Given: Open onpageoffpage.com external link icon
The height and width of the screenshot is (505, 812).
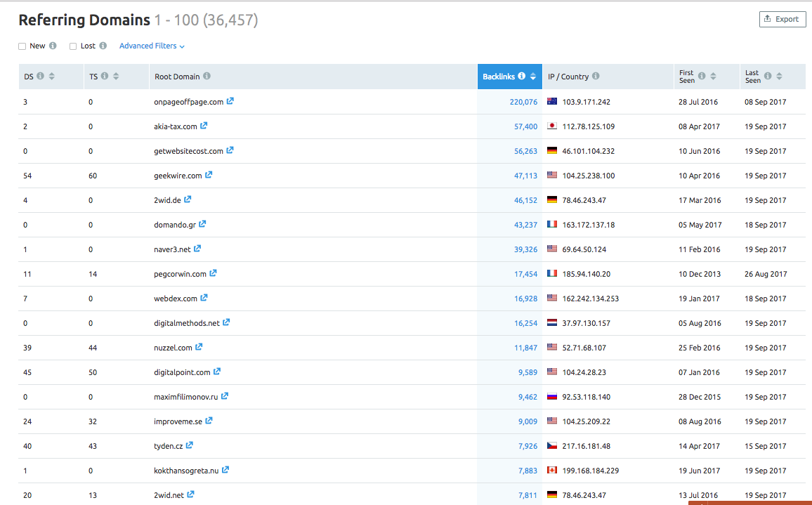Looking at the screenshot, I should point(230,101).
